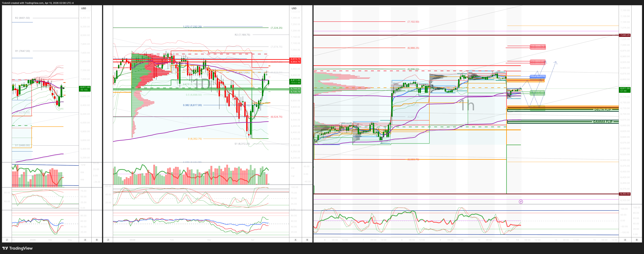Toggle auto scale A on weekly chart

coord(85,240)
